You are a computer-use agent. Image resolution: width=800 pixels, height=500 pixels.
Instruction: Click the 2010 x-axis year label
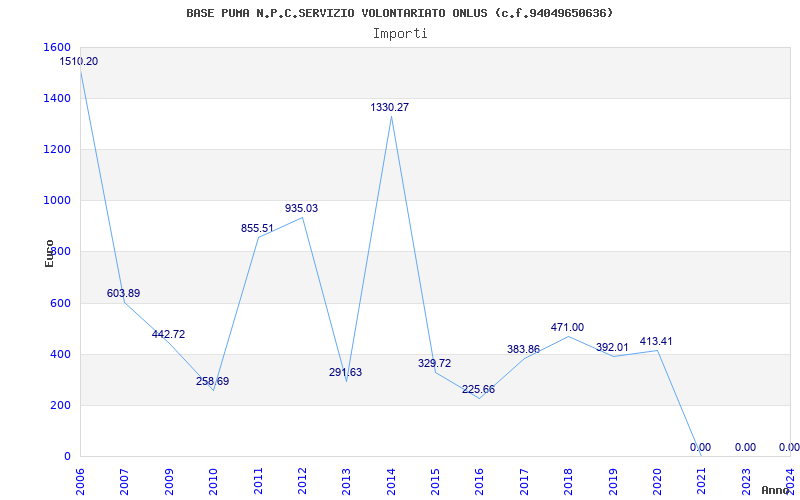(213, 482)
